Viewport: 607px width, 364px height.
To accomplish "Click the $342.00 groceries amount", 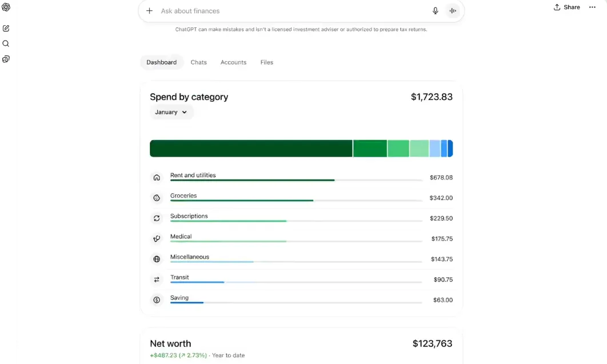I will tap(441, 198).
